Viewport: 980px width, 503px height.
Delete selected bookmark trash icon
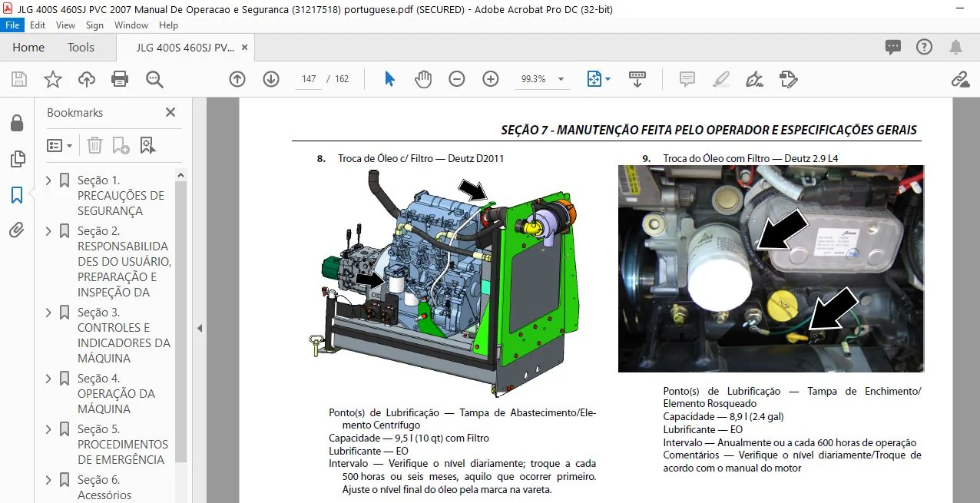click(x=94, y=145)
